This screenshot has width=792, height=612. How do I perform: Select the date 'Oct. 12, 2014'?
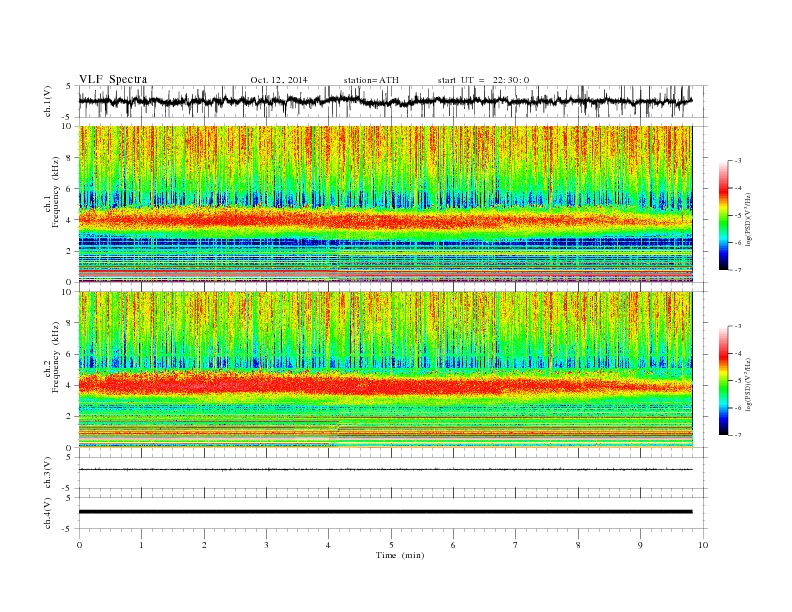point(279,80)
